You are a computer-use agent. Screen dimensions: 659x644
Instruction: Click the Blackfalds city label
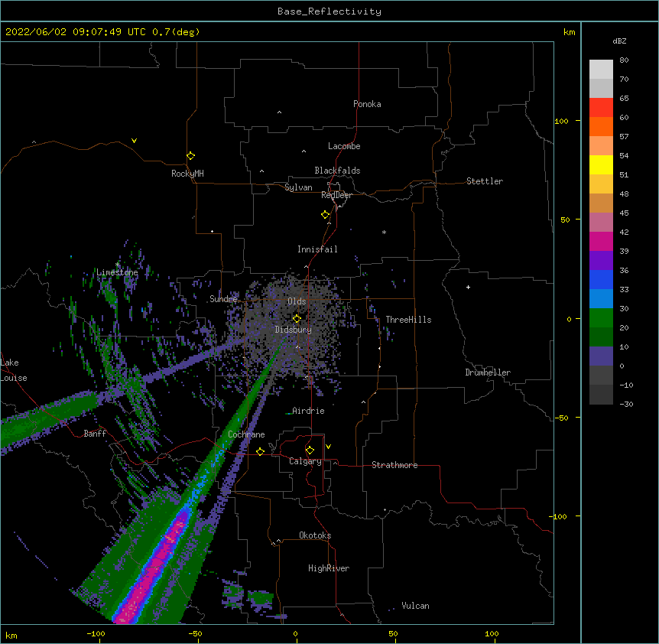point(337,171)
